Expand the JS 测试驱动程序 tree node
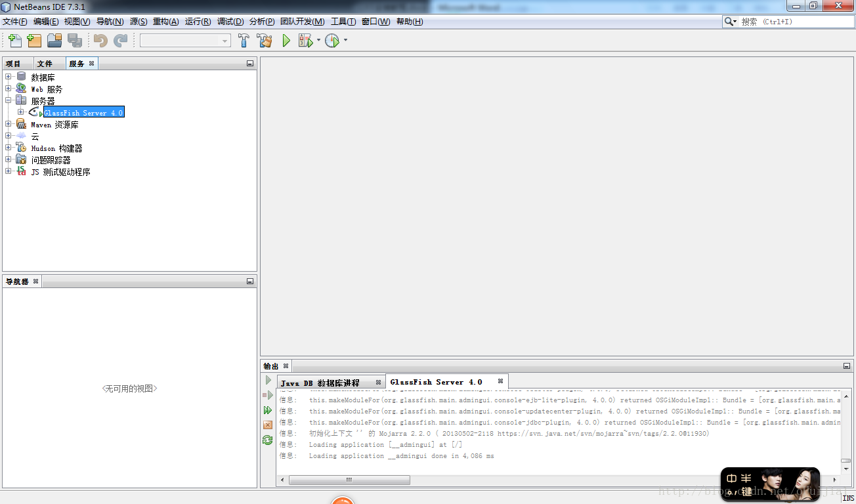This screenshot has width=856, height=504. pyautogui.click(x=9, y=171)
